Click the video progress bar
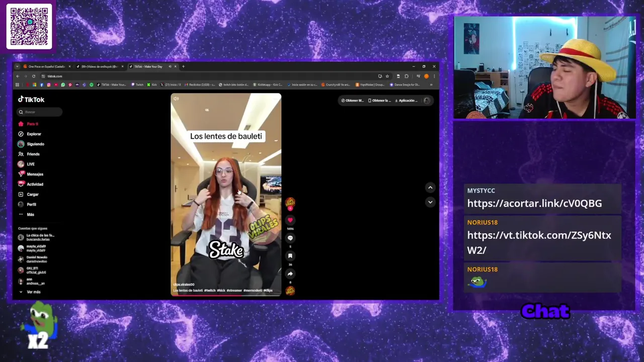 [x=226, y=295]
